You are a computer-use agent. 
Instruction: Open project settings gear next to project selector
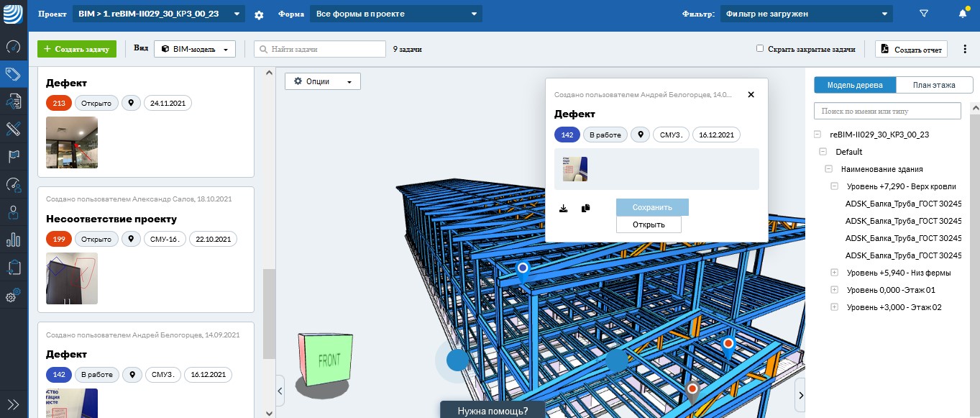[259, 14]
